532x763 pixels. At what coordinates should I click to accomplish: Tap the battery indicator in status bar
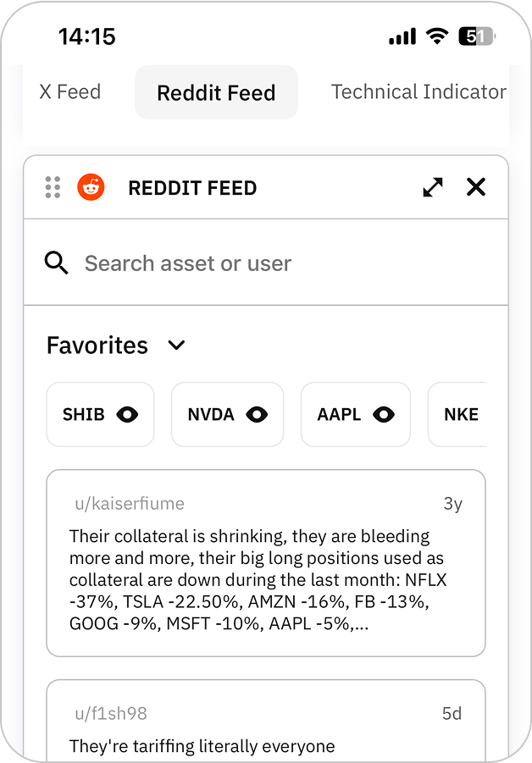tap(477, 36)
